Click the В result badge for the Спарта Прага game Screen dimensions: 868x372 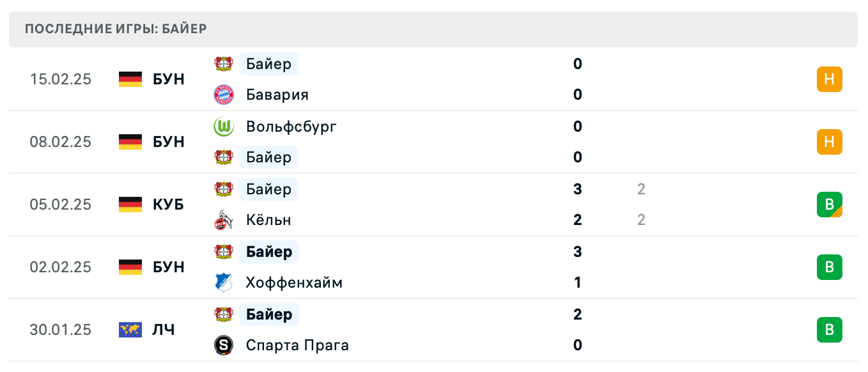pos(830,330)
